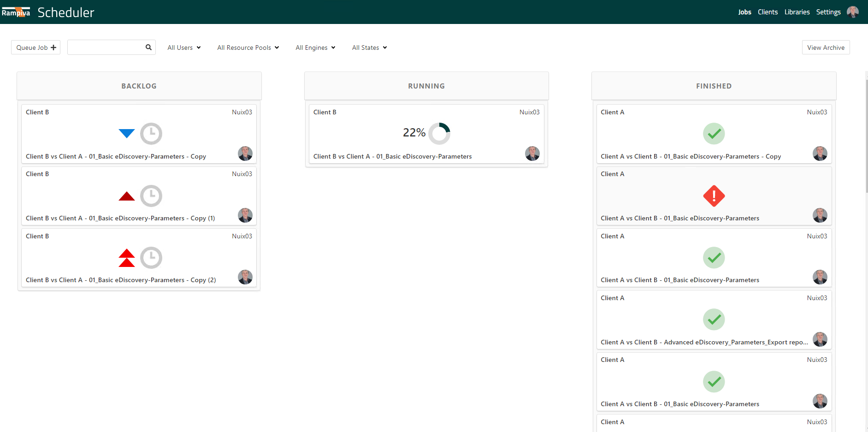Click the View Archive button

point(826,47)
